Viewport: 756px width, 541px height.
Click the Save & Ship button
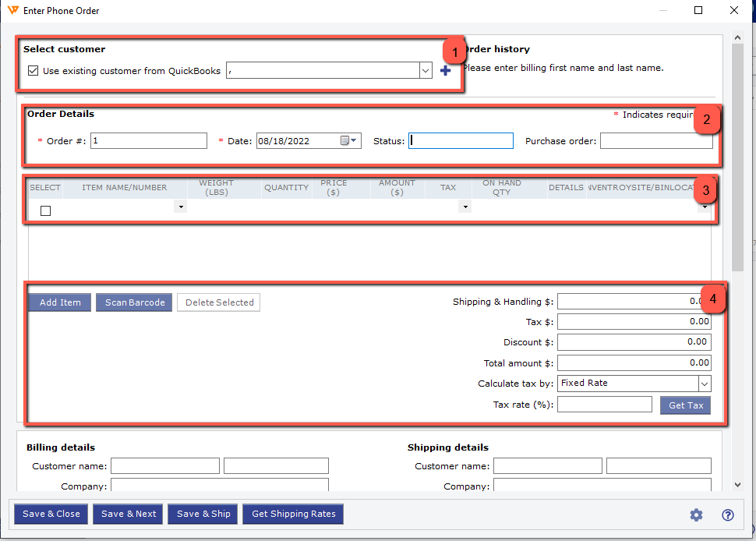[x=203, y=514]
